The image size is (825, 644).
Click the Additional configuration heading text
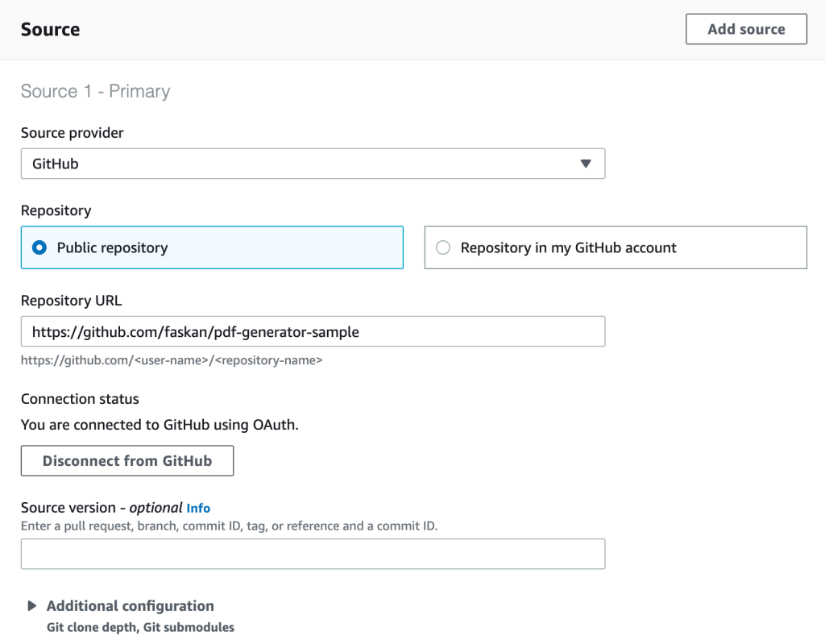[130, 606]
